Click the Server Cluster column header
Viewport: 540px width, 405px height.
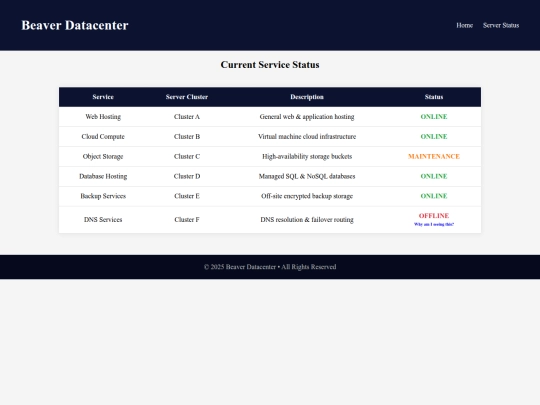[187, 97]
